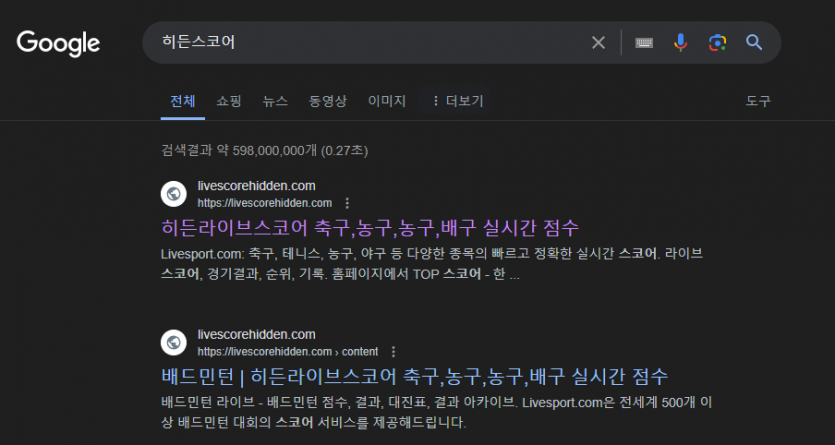The image size is (835, 445).
Task: Switch to the 쇼핑 tab
Action: (229, 101)
